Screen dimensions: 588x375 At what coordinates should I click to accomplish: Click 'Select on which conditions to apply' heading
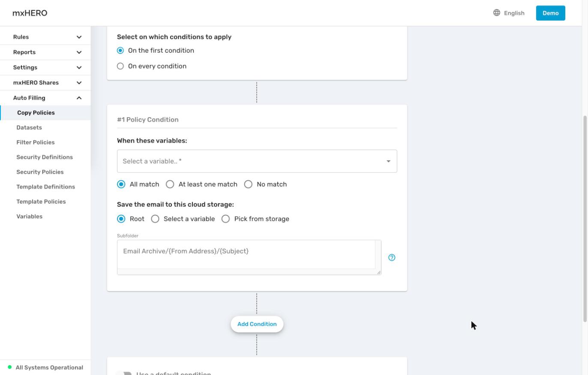tap(174, 37)
